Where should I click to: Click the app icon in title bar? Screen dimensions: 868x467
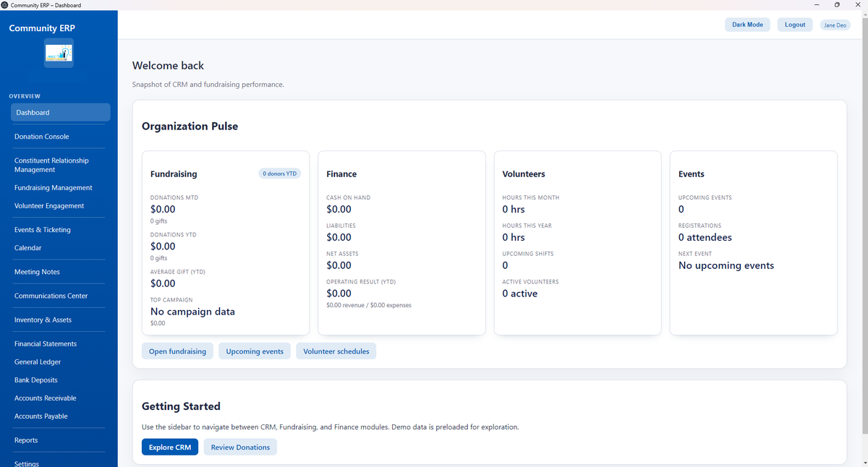[5, 5]
